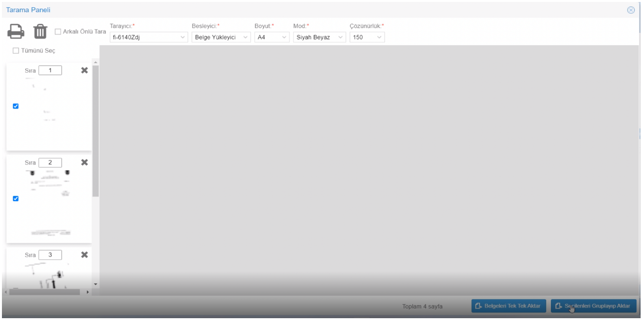Enable Arkalı Önlü Tara checkbox

(x=58, y=32)
